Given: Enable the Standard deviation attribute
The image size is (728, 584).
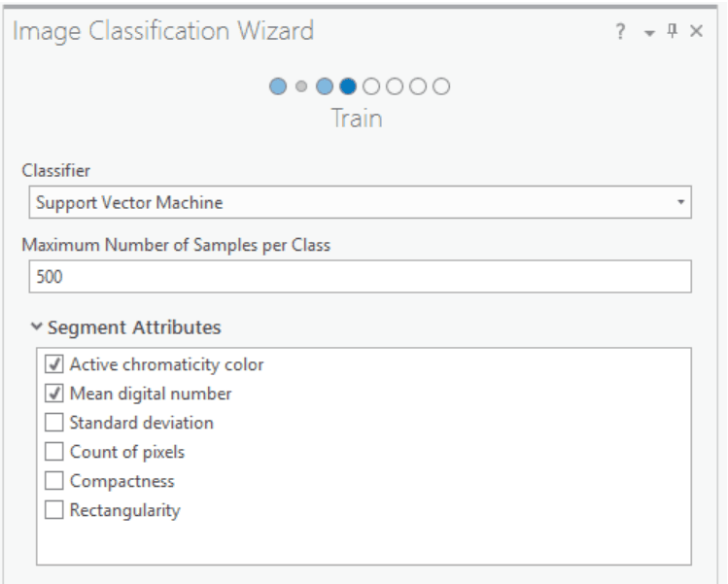Looking at the screenshot, I should [x=52, y=424].
